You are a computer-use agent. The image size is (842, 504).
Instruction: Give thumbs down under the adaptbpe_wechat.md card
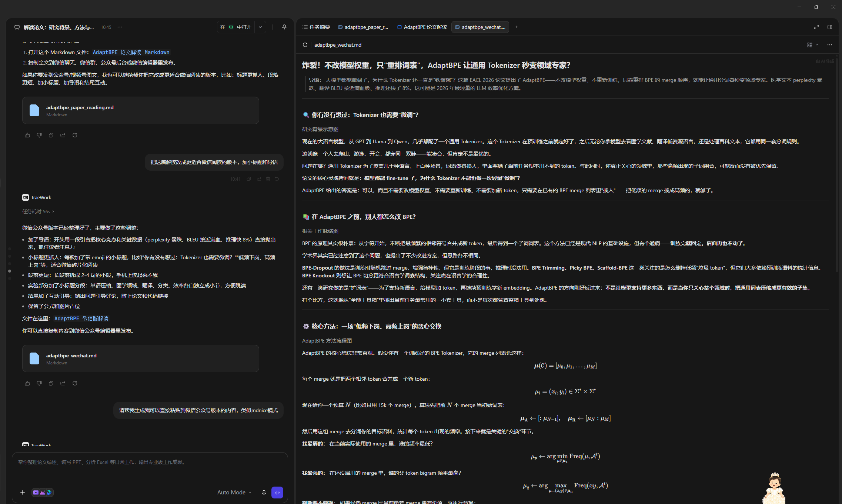click(x=39, y=383)
